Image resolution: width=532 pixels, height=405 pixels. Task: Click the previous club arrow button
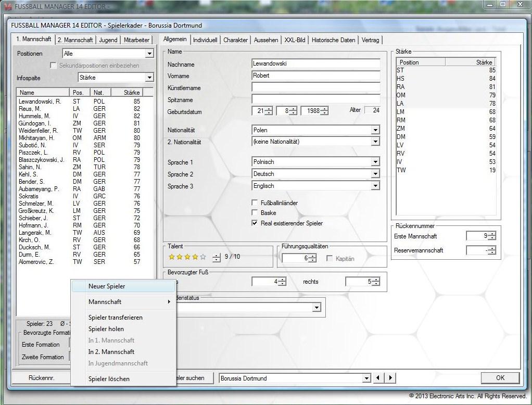378,377
